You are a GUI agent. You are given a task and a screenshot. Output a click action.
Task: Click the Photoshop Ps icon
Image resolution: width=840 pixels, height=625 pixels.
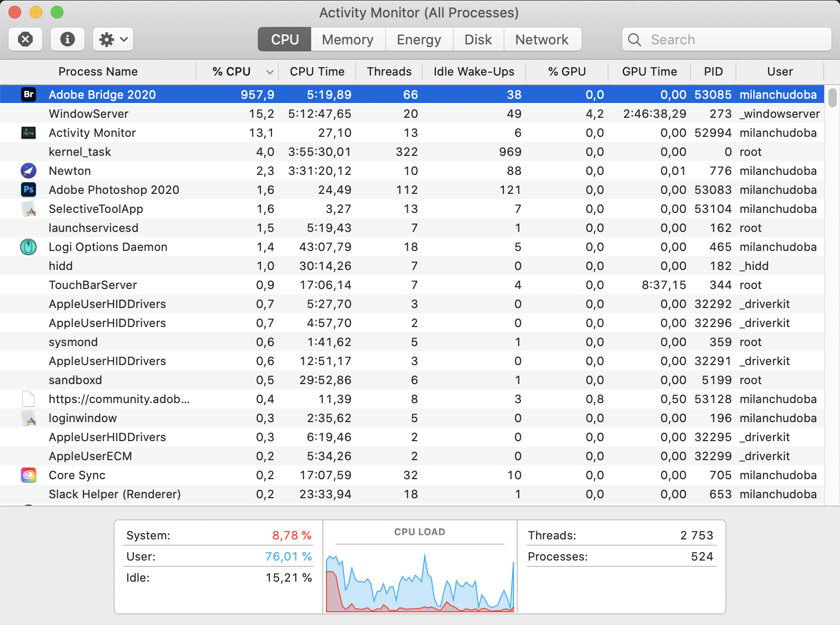coord(29,190)
